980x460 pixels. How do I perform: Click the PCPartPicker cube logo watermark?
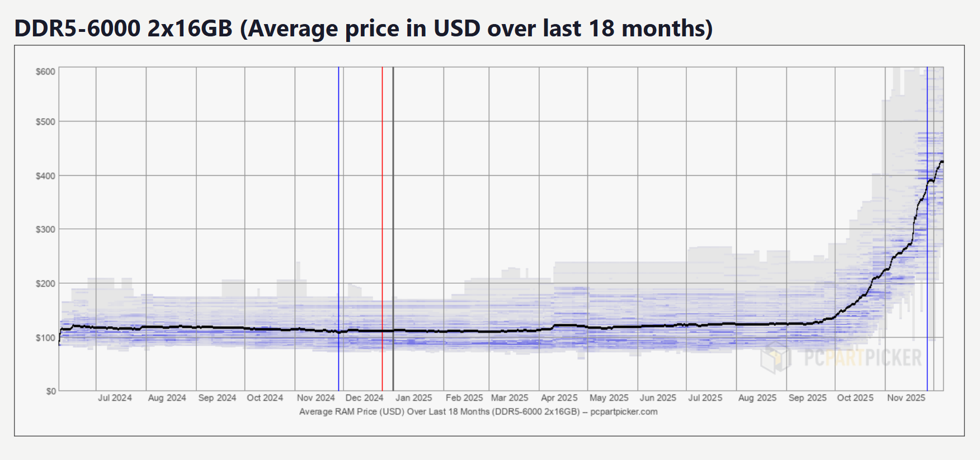[x=775, y=358]
